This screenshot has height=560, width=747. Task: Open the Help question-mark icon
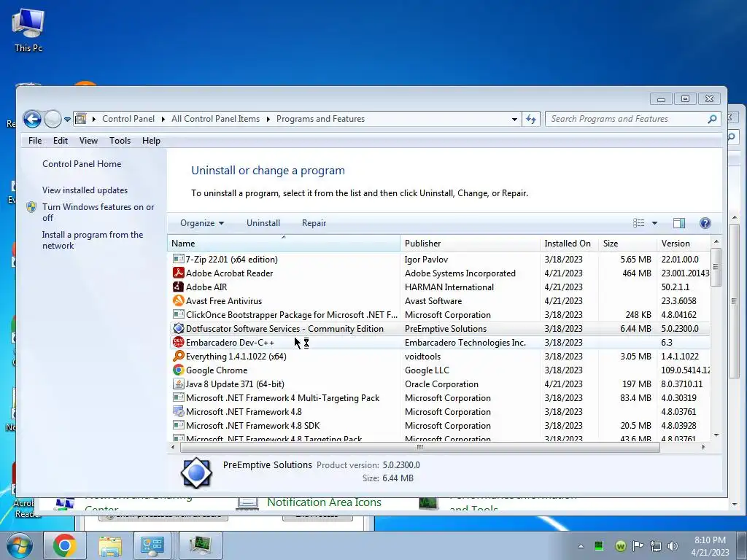click(705, 223)
